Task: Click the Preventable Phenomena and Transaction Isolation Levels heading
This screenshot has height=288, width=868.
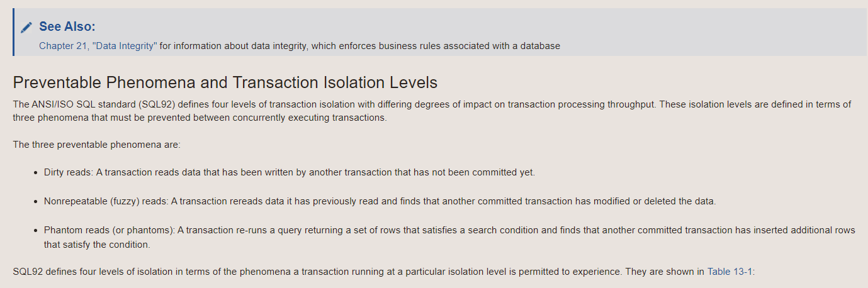Action: [x=225, y=82]
